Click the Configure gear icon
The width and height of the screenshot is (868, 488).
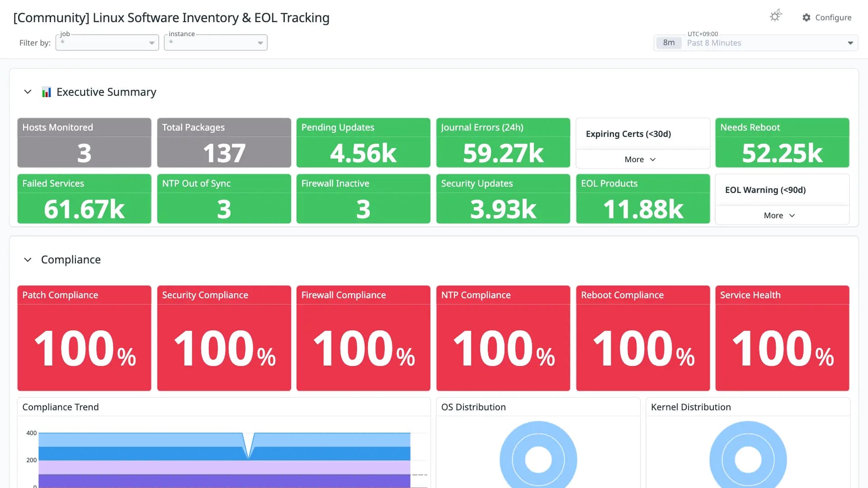[807, 17]
